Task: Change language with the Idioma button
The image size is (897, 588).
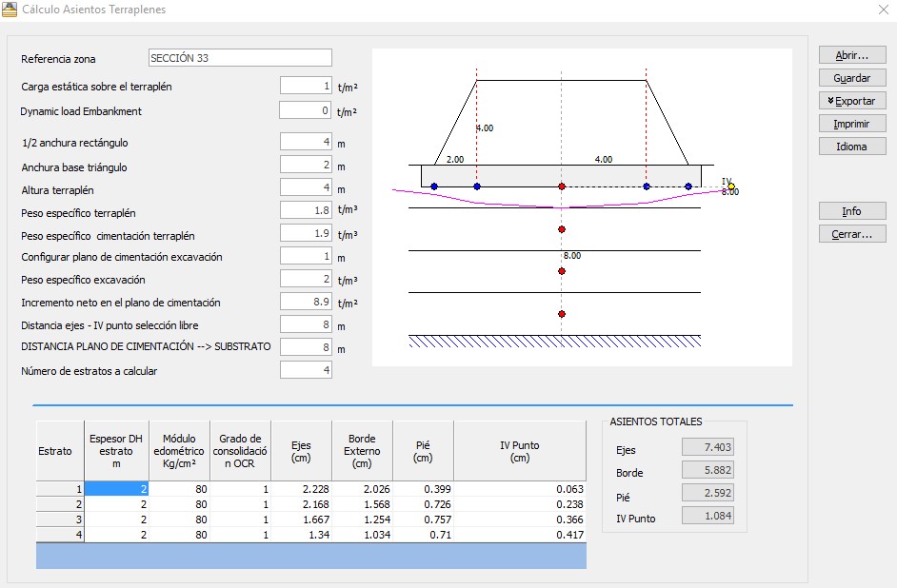Action: 852,147
